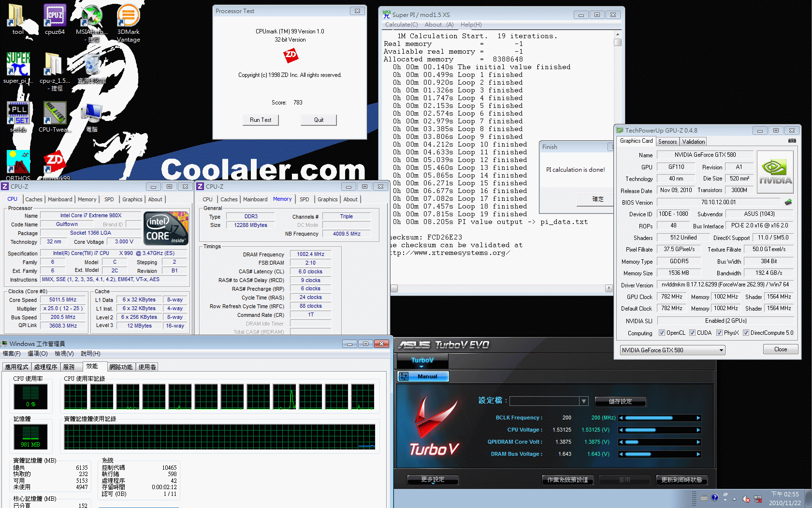
Task: Click the DRAM Bus Voltage increase arrow
Action: click(698, 454)
